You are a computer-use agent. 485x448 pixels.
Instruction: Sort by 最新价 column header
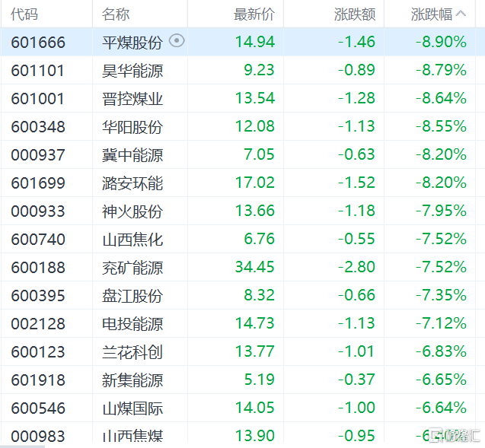[254, 14]
